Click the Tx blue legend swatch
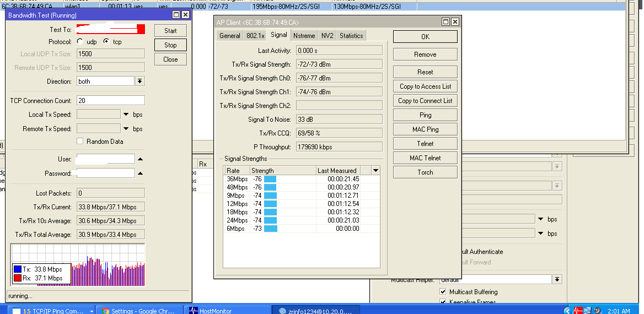The image size is (644, 314). [x=17, y=269]
